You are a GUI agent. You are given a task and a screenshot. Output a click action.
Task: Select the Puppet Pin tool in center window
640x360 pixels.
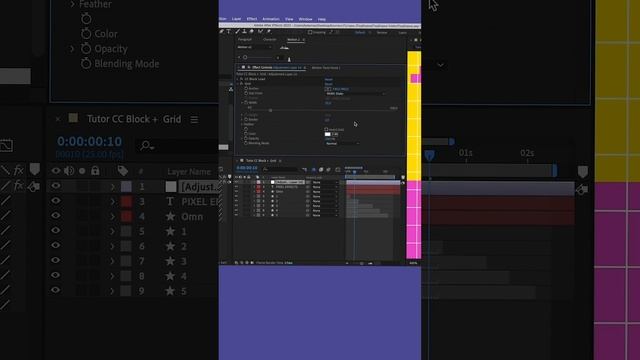click(x=269, y=31)
